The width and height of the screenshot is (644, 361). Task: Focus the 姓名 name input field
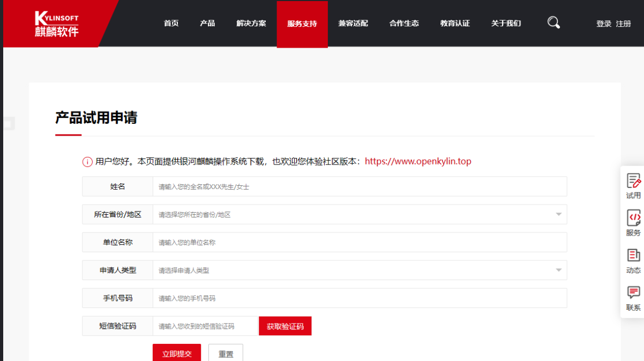point(359,187)
